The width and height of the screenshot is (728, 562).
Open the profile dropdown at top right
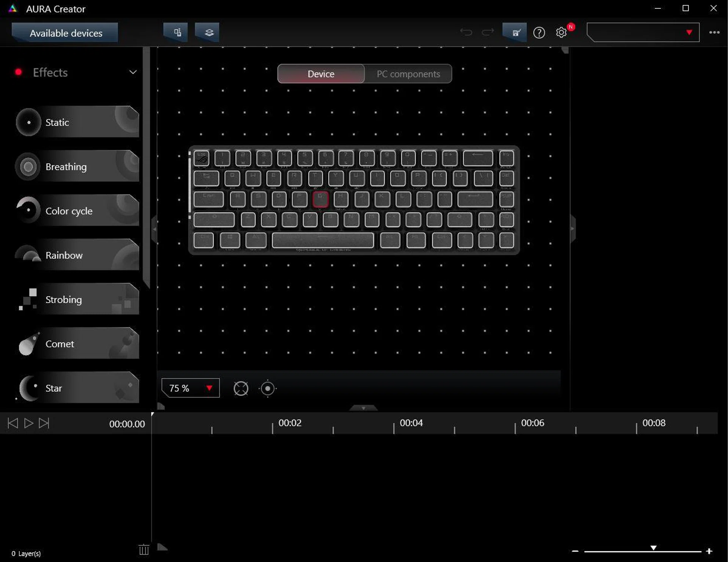(643, 33)
